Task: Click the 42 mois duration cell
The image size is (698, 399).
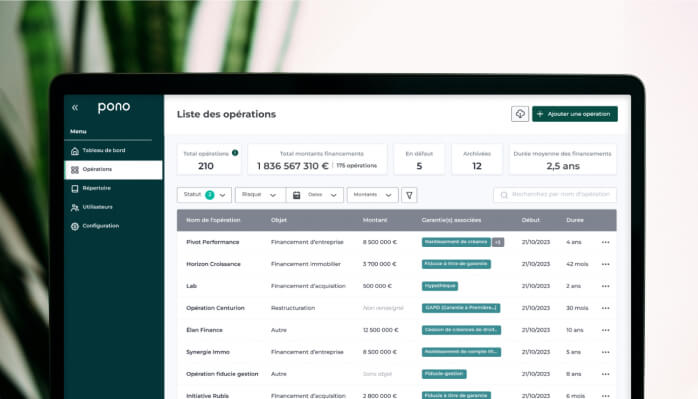Action: [577, 264]
